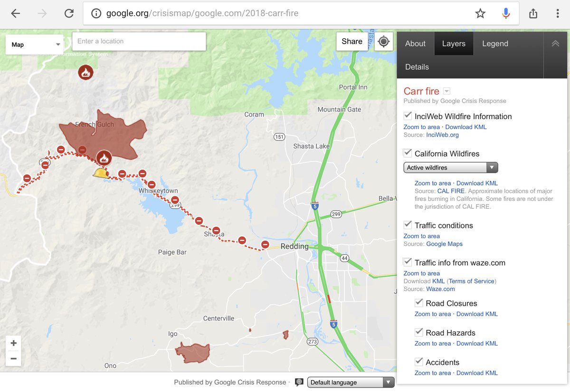Click the Shasta Lake label

tap(311, 146)
